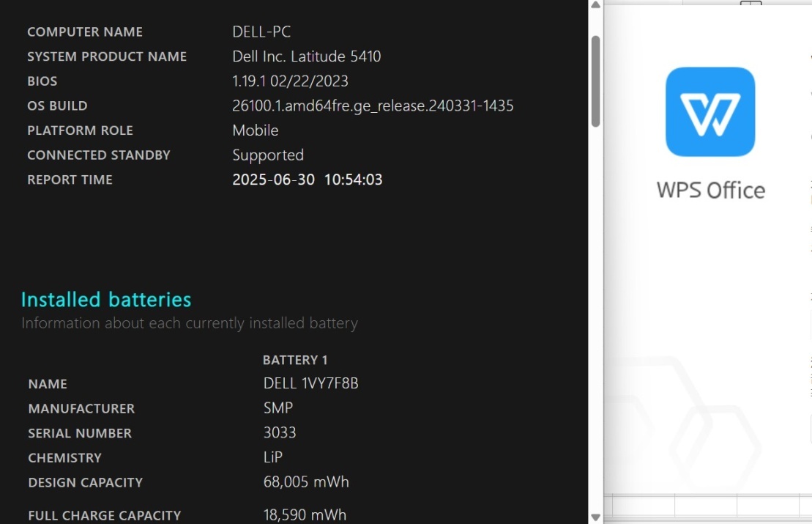812x524 pixels.
Task: Click the serial number value 3033
Action: pos(280,432)
